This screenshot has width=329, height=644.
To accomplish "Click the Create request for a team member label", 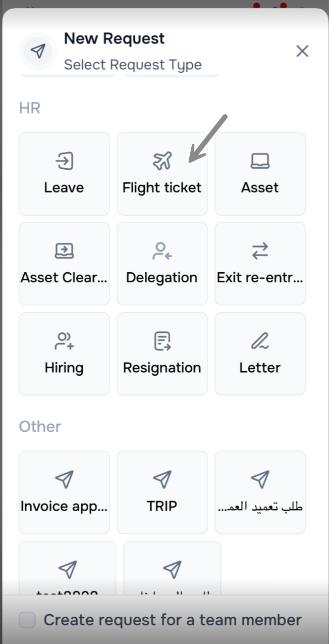I will coord(173,620).
